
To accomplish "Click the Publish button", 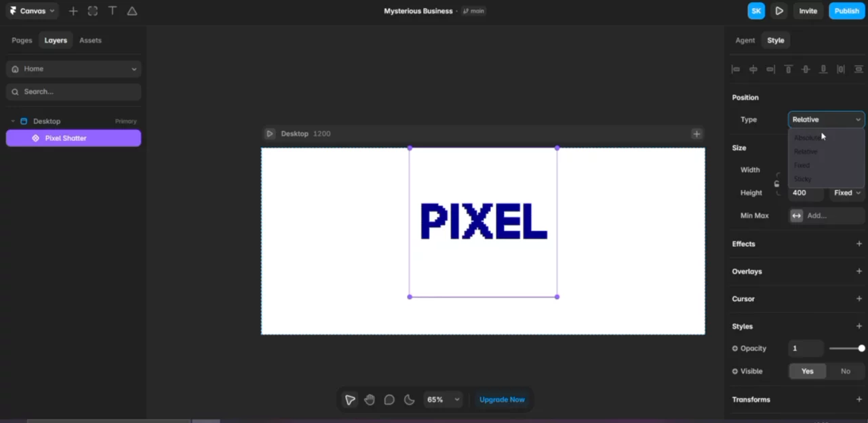I will 846,11.
